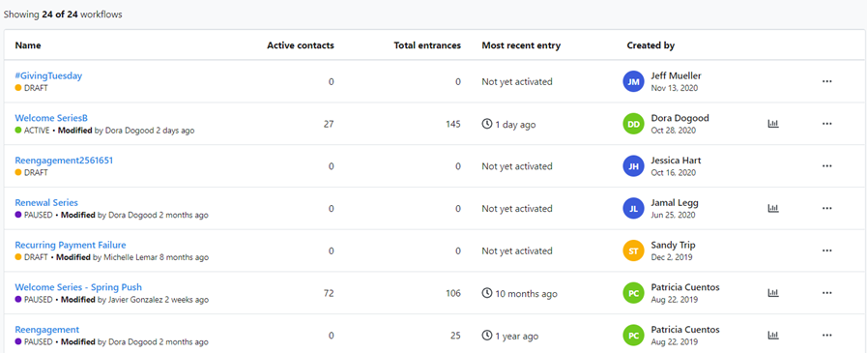This screenshot has height=353, width=868.
Task: Open more options for Recurring Payment Failure
Action: 827,250
